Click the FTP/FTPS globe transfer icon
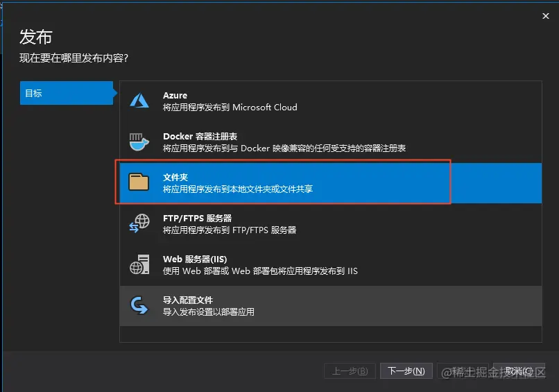This screenshot has height=392, width=559. coord(139,223)
